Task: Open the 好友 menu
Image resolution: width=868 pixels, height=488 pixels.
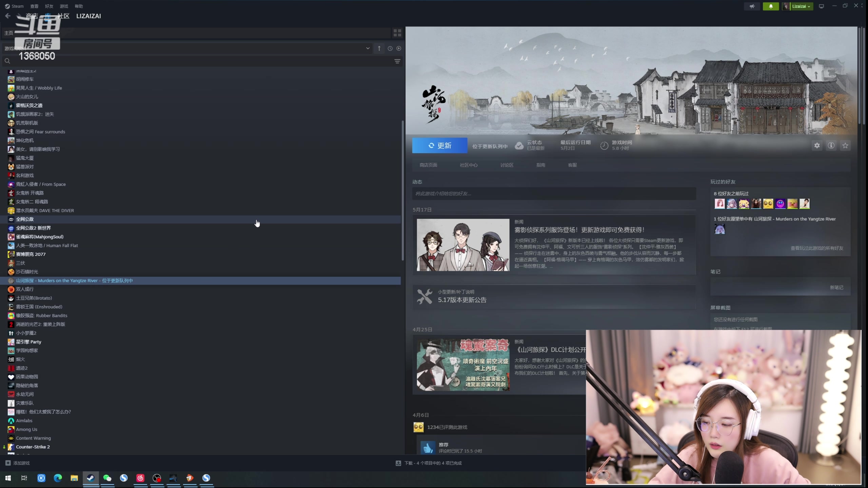Action: tap(49, 6)
